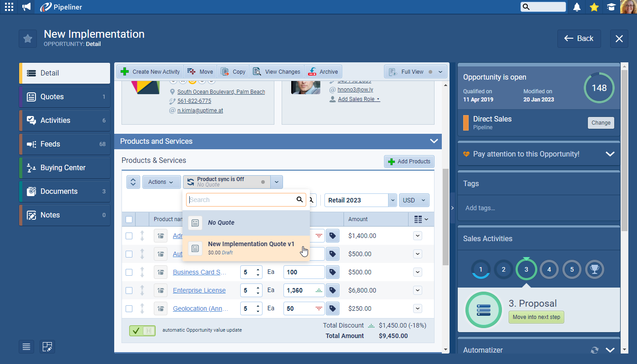Click the Add Products button
This screenshot has height=364, width=637.
(409, 162)
